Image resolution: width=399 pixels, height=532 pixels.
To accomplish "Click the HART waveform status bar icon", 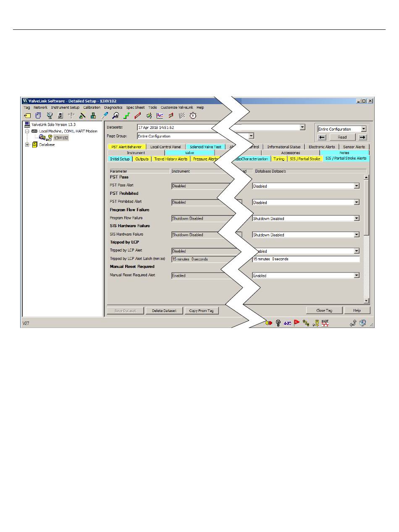I will [x=325, y=323].
